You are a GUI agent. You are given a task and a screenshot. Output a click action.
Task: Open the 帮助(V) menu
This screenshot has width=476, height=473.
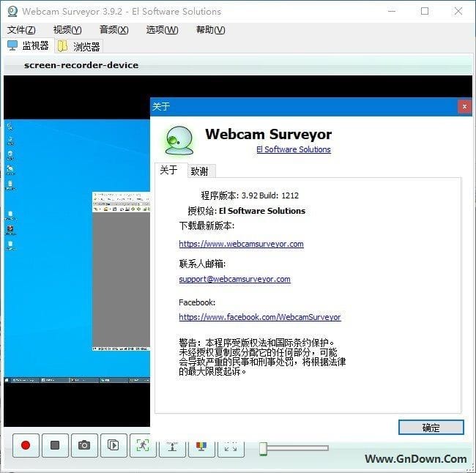pos(210,30)
